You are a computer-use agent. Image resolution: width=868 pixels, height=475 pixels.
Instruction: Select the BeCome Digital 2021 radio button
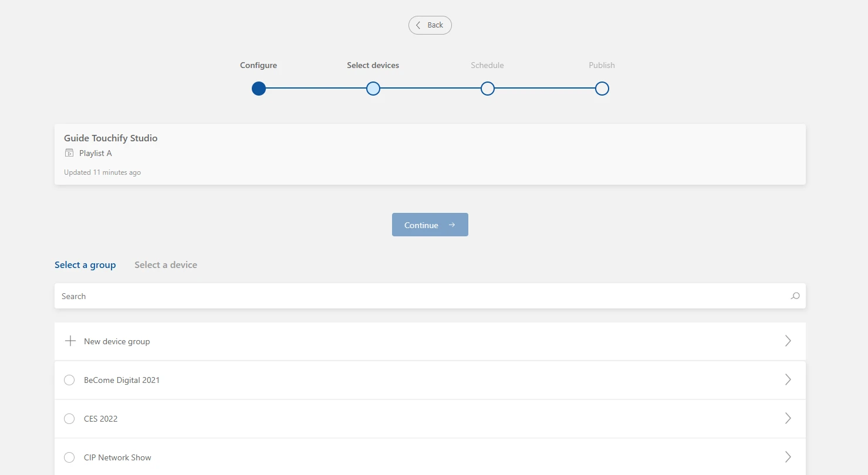(69, 380)
